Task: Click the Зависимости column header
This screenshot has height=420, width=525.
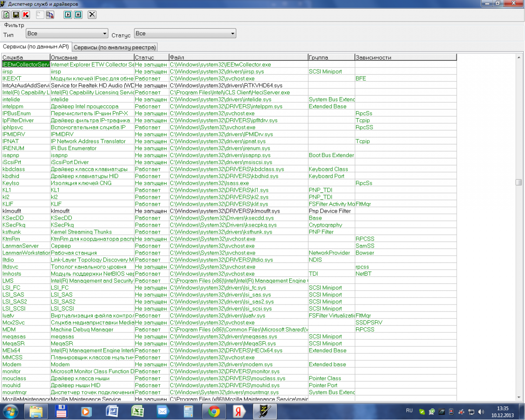Action: (405, 57)
